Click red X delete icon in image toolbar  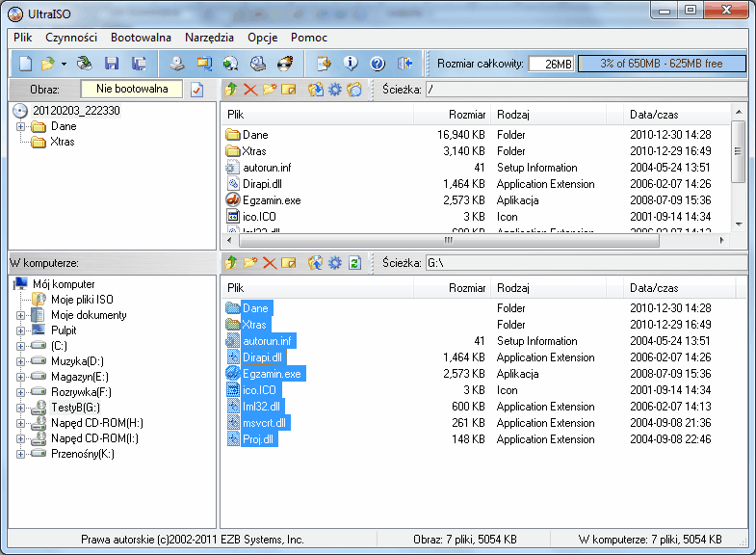point(250,90)
